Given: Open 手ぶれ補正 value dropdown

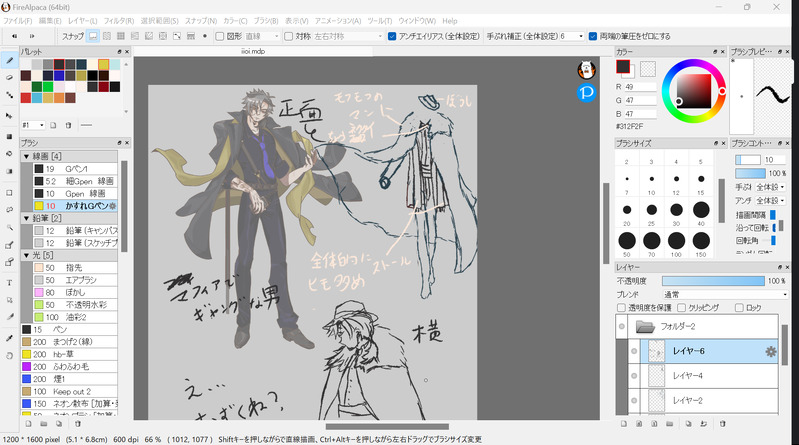Looking at the screenshot, I should pyautogui.click(x=572, y=36).
